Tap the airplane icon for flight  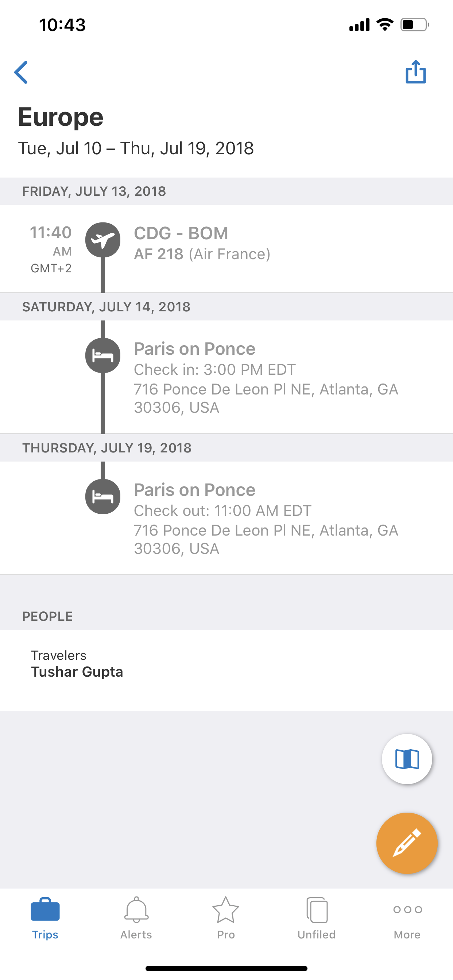[103, 240]
